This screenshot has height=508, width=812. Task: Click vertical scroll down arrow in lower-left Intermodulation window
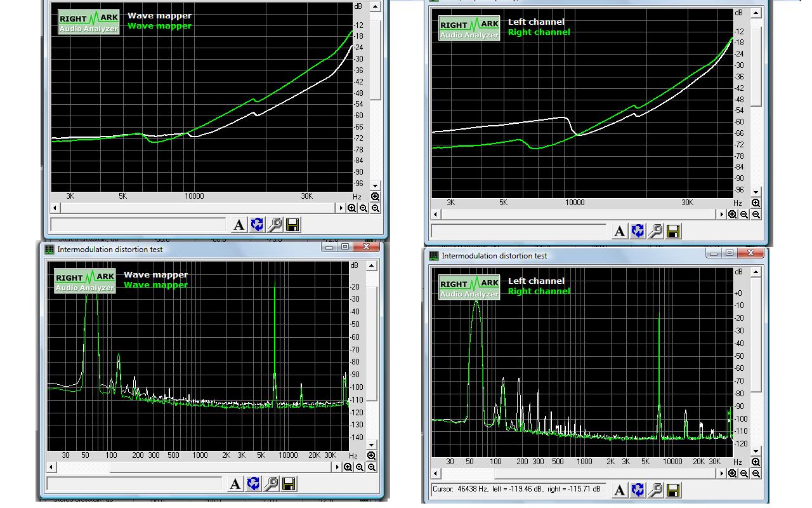point(372,444)
